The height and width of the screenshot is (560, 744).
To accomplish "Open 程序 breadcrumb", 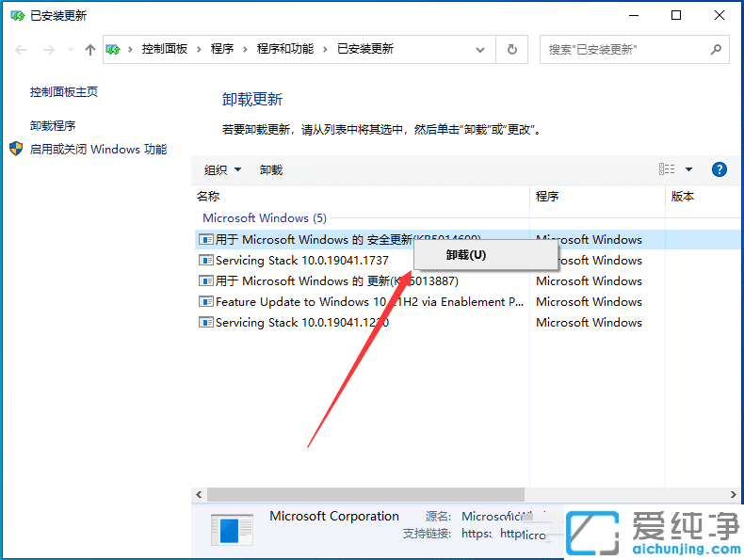I will pos(222,49).
